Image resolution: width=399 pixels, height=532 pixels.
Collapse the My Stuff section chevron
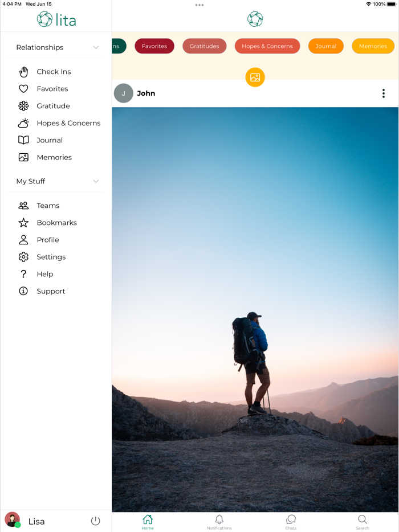(x=96, y=182)
